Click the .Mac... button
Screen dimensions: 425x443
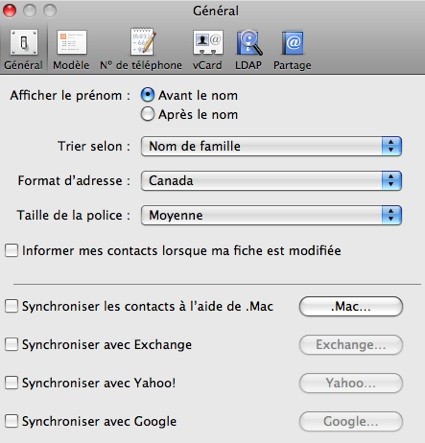351,306
